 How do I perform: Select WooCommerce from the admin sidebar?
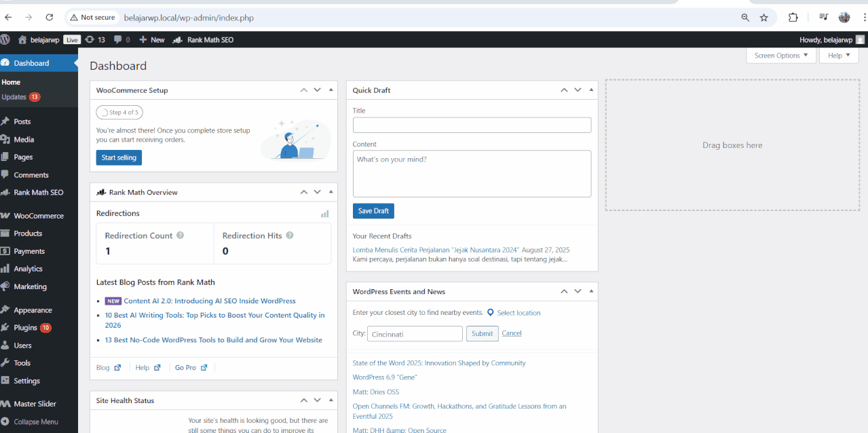39,216
